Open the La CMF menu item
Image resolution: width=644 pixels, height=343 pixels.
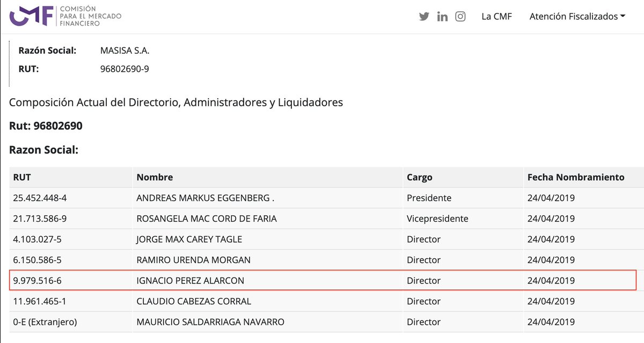pyautogui.click(x=496, y=16)
